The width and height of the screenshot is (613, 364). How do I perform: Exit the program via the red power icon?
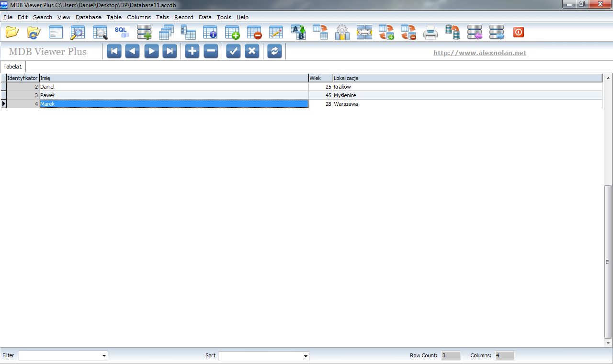tap(518, 32)
